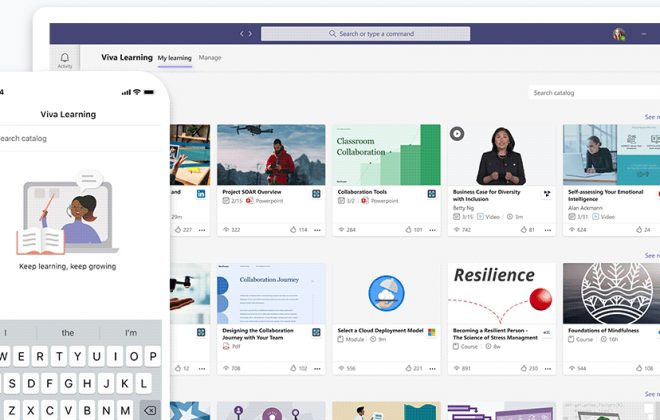Switch to the My learning tab
The image size is (660, 420).
click(175, 58)
